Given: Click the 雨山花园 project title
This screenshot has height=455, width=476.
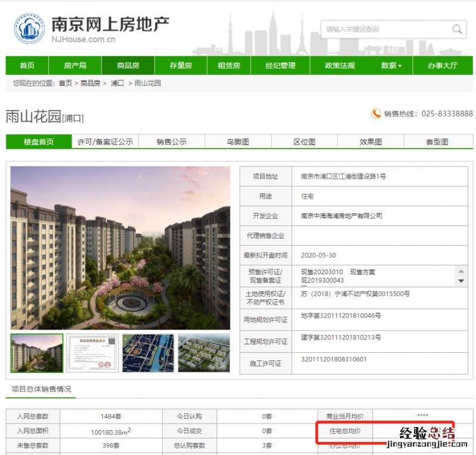Looking at the screenshot, I should pos(33,116).
